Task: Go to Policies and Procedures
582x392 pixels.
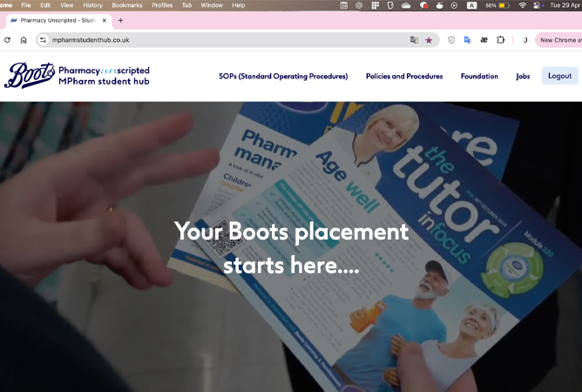Action: point(404,76)
